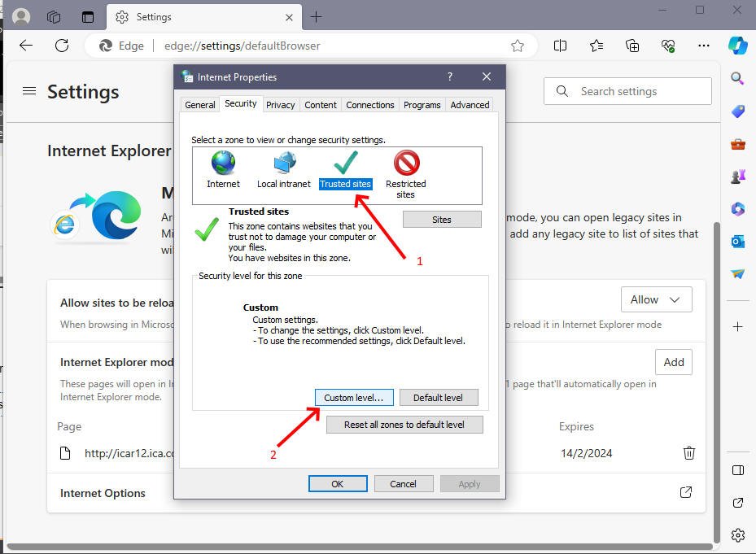The image size is (756, 554).
Task: Customize the sidebar with the plus icon
Action: (x=737, y=327)
